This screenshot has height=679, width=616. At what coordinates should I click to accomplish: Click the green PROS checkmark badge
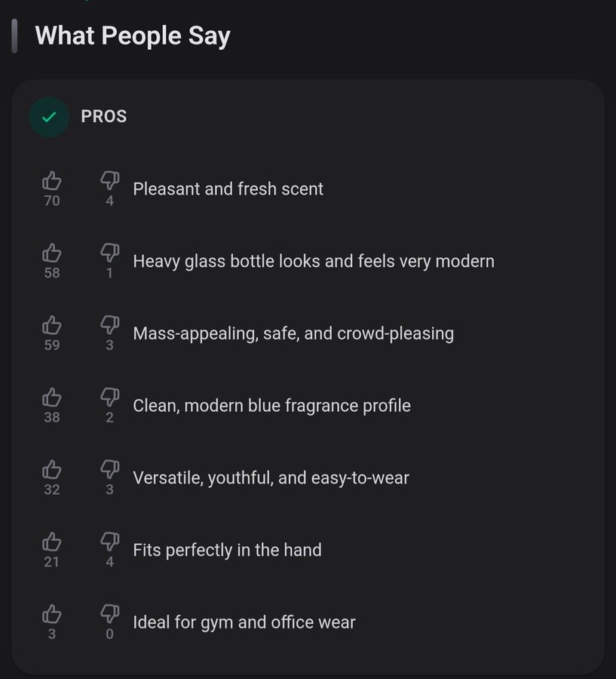pyautogui.click(x=49, y=117)
